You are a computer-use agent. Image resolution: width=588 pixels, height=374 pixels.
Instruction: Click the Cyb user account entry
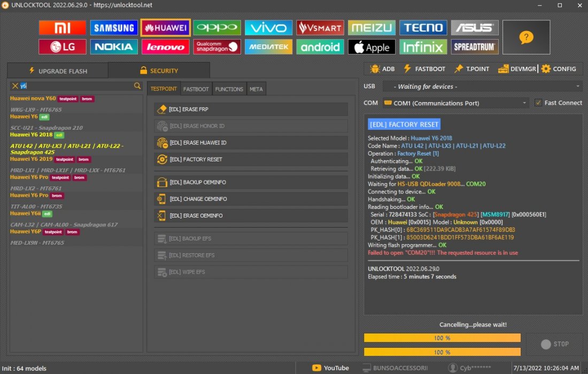pos(469,368)
